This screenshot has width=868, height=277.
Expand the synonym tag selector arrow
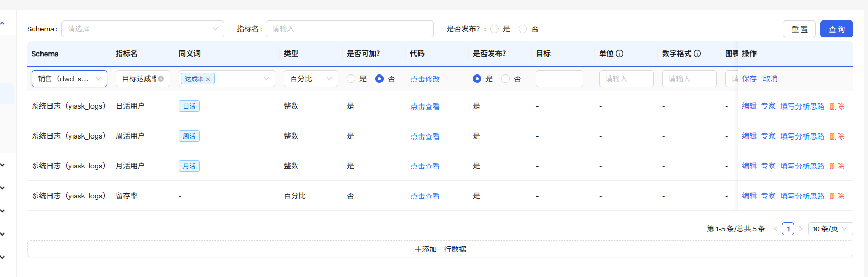tap(266, 79)
